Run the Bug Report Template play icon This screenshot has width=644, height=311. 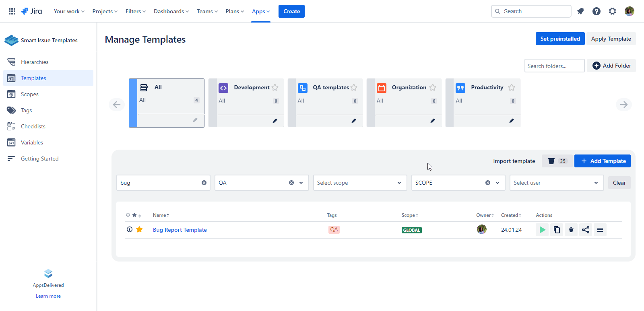542,230
